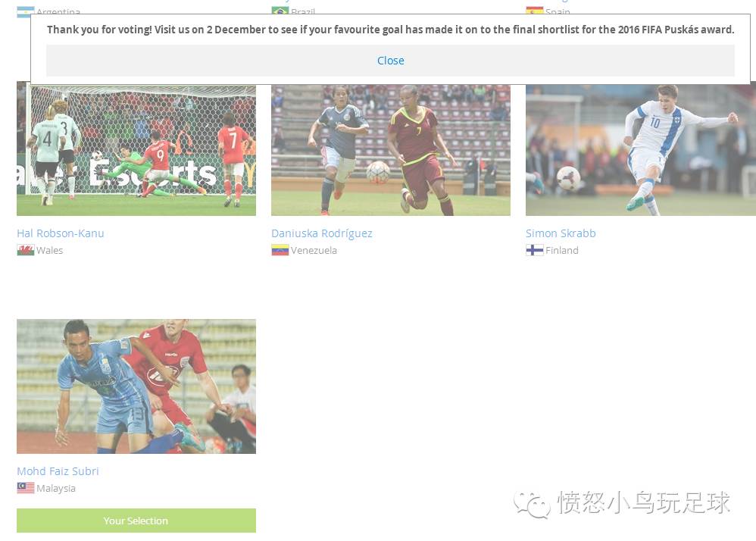
Task: Close the thank-you voting notification
Action: [390, 61]
